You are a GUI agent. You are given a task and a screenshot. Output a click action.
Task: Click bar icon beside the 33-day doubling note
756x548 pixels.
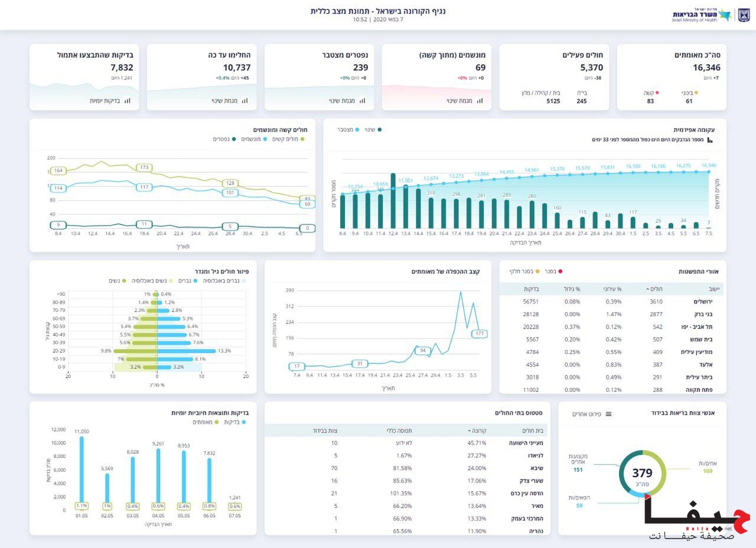[710, 140]
